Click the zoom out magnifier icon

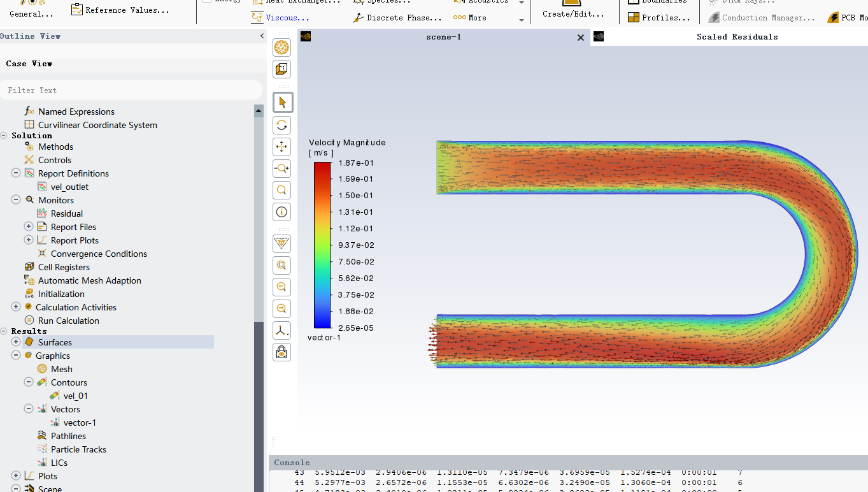(281, 308)
